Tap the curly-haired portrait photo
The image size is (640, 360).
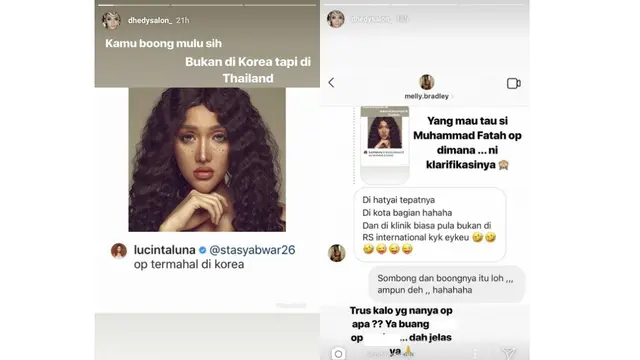[207, 160]
